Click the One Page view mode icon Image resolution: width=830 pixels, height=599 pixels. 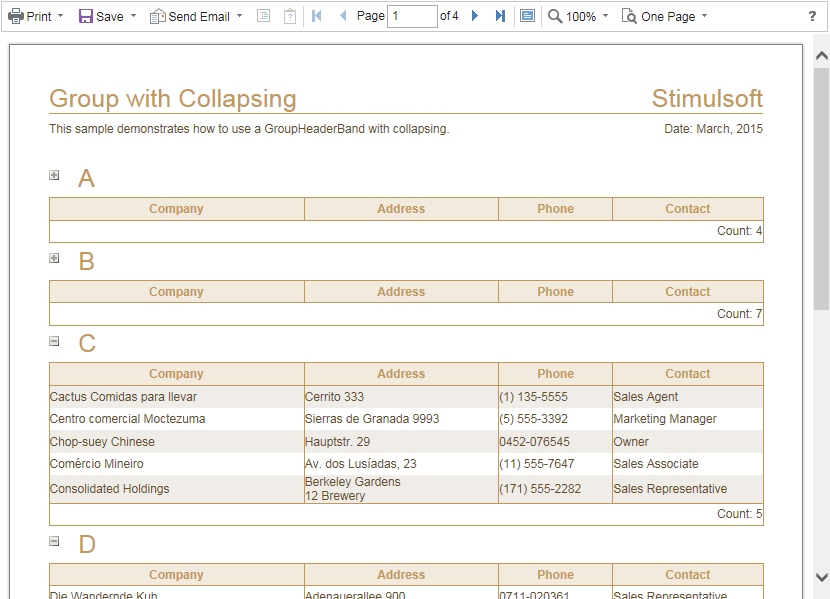coord(629,16)
